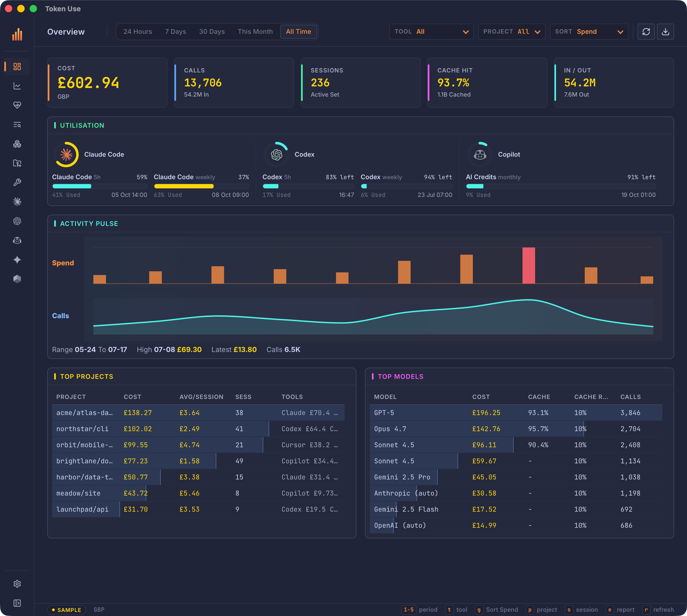Click the session shortcut hint
This screenshot has height=616, width=687.
point(581,610)
